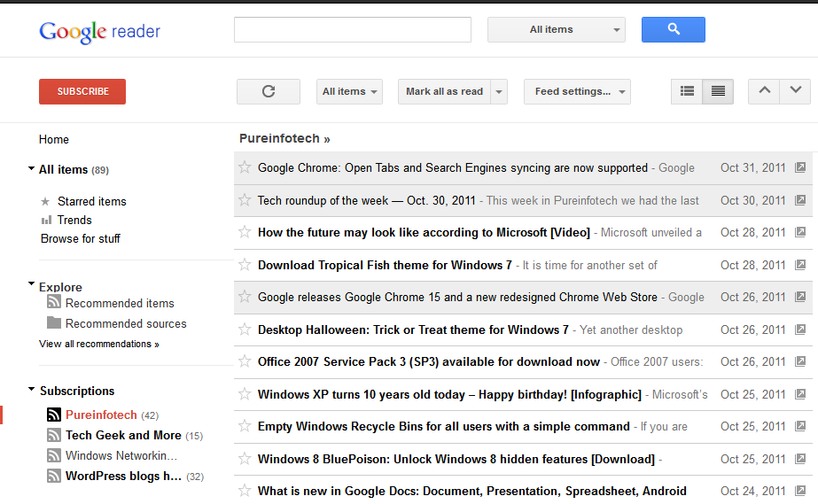This screenshot has width=818, height=504.
Task: Open Google Chrome Open Tabs article externally
Action: coord(799,167)
